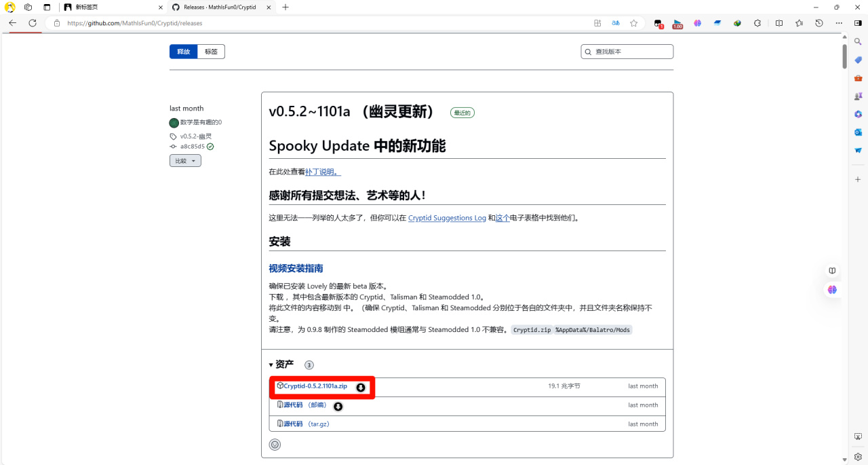Toggle split screen view icon

779,22
